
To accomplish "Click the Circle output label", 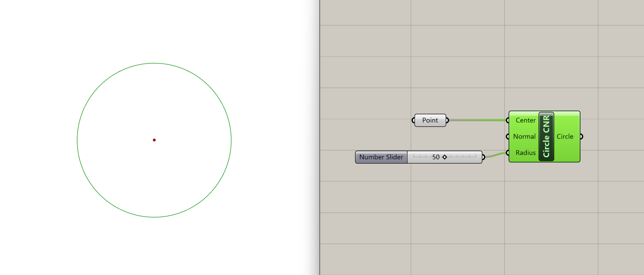I will 565,137.
